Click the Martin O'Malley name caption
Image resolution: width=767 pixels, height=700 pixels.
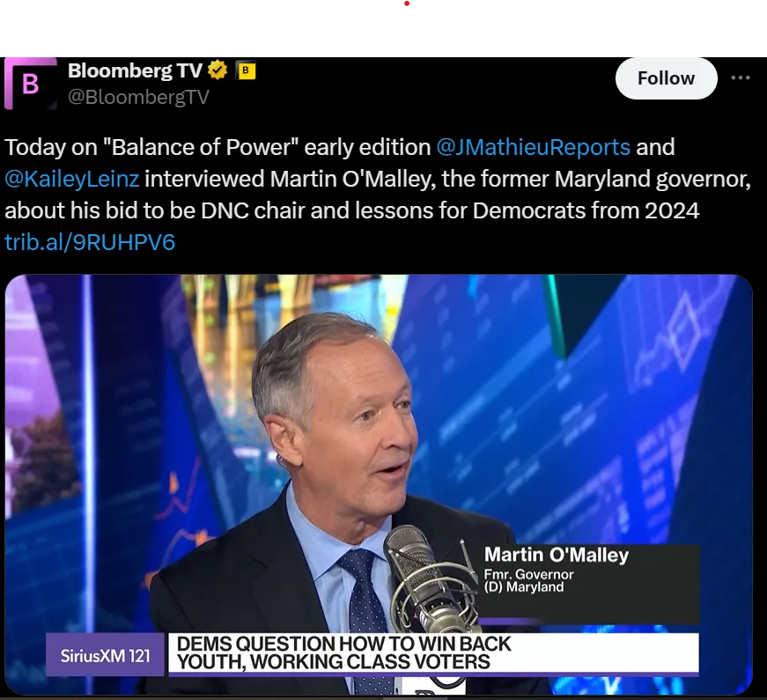click(557, 555)
